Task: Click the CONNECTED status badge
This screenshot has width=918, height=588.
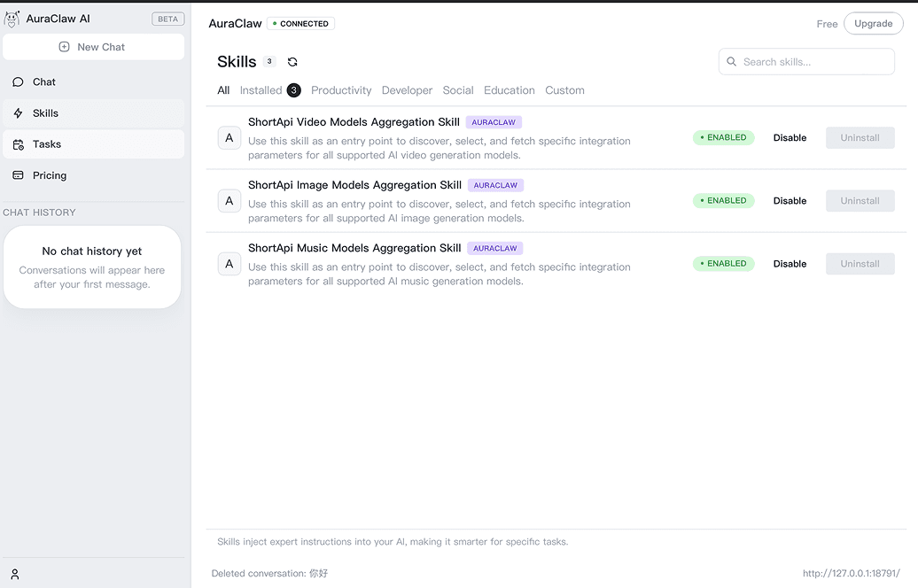Action: click(x=301, y=23)
